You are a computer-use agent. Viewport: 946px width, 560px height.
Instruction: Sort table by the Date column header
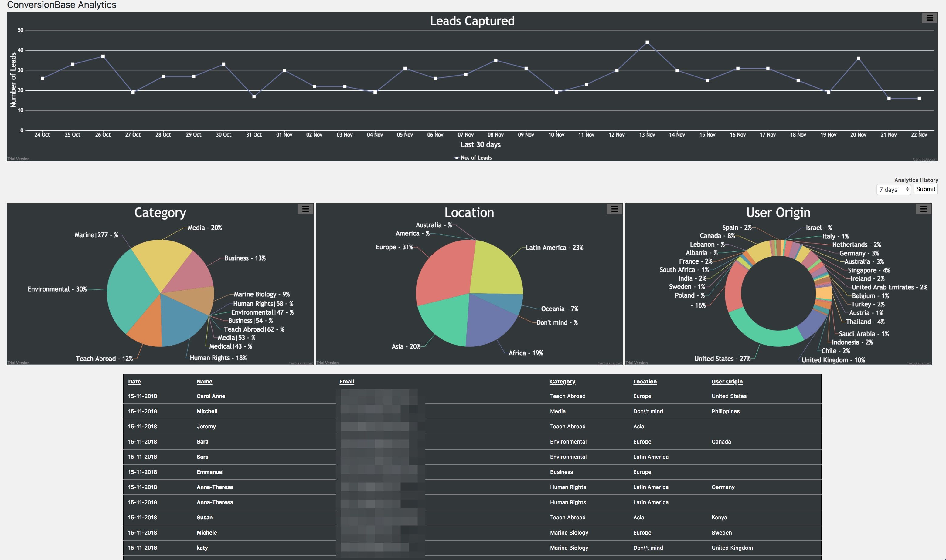(134, 382)
